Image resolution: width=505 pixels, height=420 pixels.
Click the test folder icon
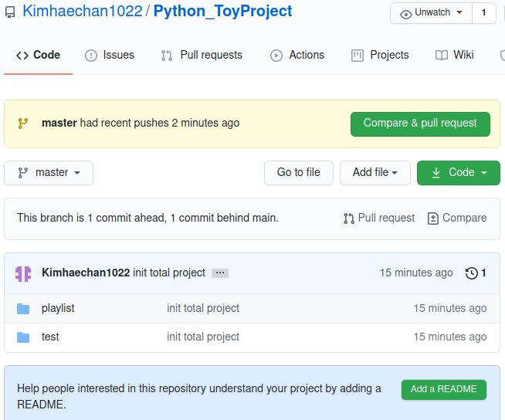(23, 337)
